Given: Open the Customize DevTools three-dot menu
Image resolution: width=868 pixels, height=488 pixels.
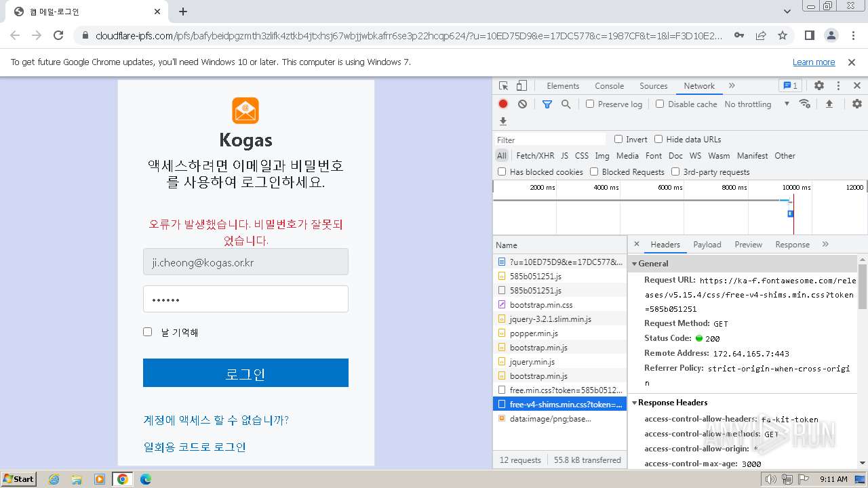Looking at the screenshot, I should pyautogui.click(x=838, y=86).
